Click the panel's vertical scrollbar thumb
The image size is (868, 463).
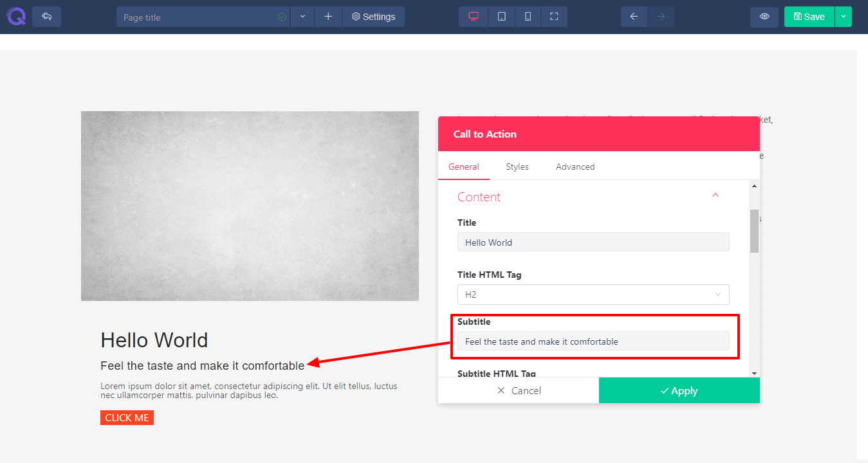pos(754,230)
